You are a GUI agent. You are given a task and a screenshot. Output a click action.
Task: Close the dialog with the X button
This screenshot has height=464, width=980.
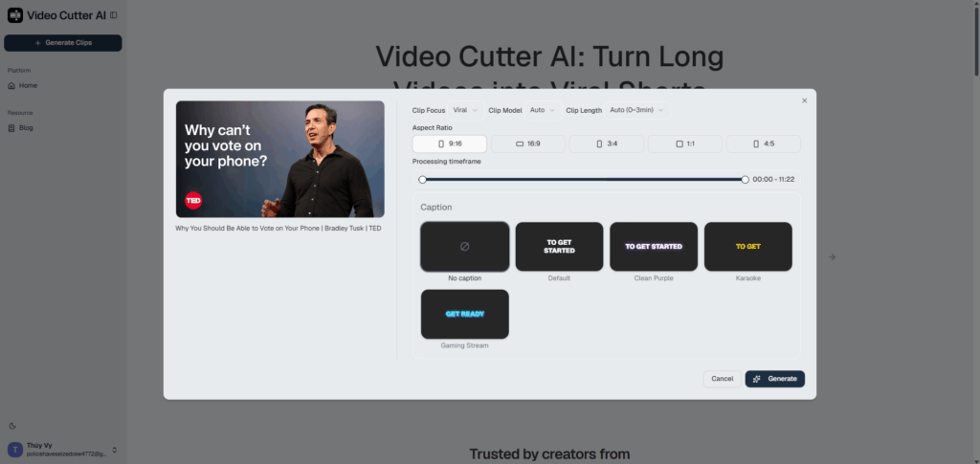click(x=804, y=100)
